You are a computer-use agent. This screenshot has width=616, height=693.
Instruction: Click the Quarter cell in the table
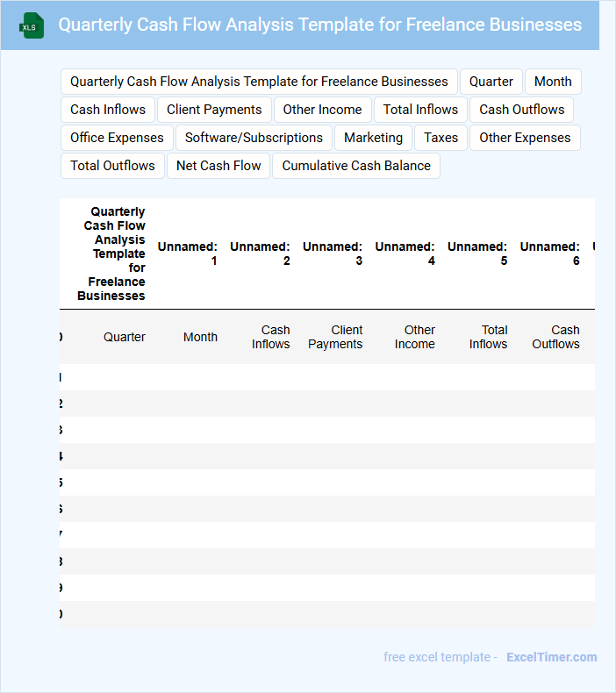[x=125, y=337]
